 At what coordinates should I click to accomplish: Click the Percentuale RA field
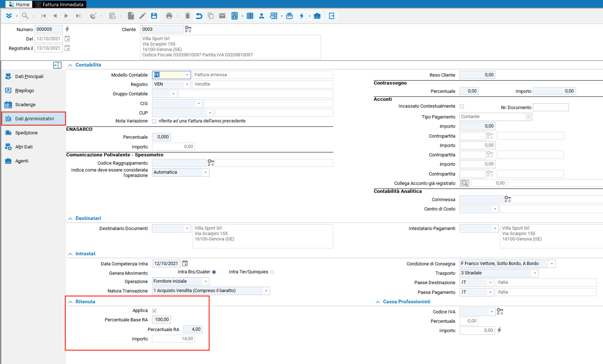(x=193, y=329)
